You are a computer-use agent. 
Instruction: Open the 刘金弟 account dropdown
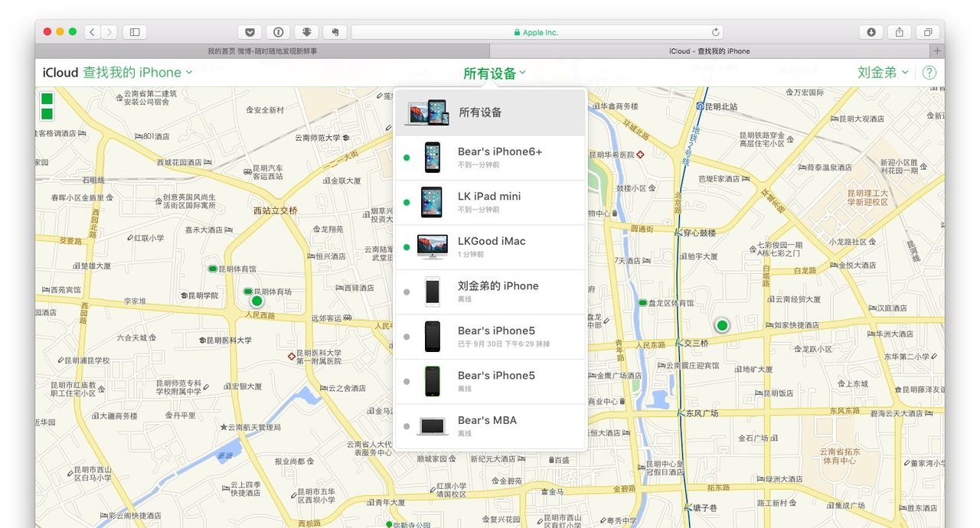(882, 73)
